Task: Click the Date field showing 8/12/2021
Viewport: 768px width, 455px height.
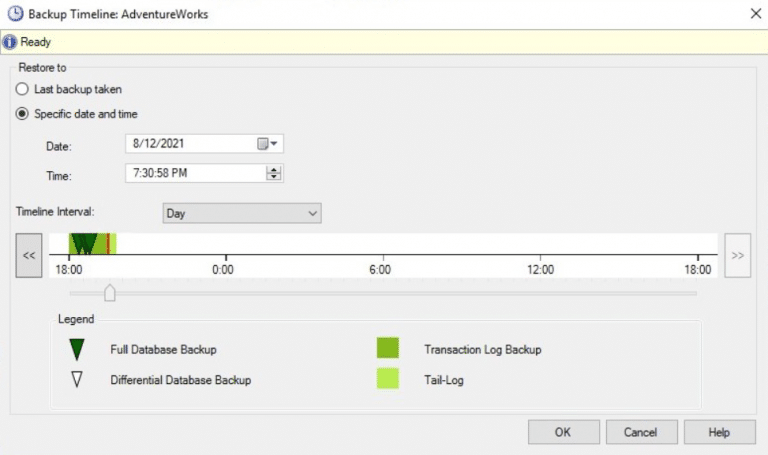Action: pyautogui.click(x=190, y=144)
